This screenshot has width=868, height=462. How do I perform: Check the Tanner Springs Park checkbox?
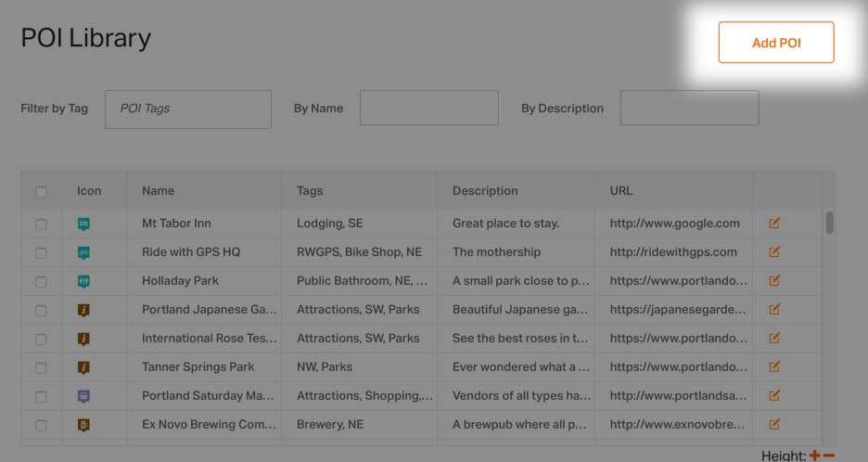pos(41,367)
